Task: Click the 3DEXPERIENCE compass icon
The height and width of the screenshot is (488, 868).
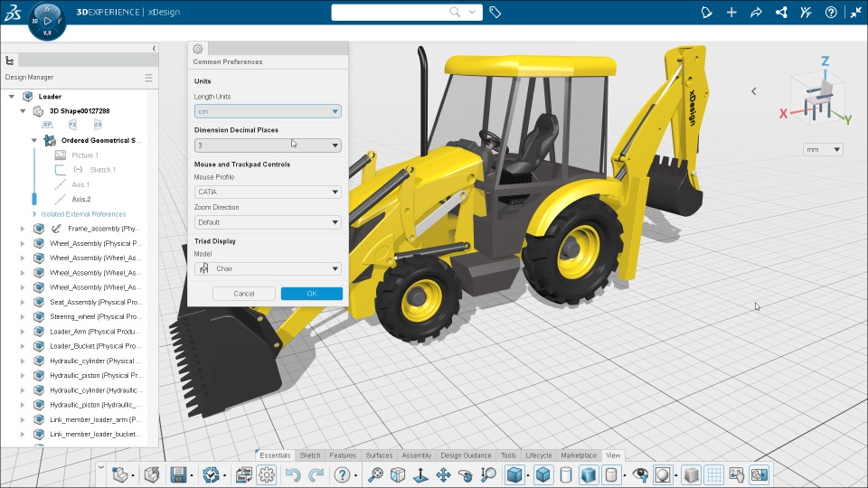Action: coord(47,22)
